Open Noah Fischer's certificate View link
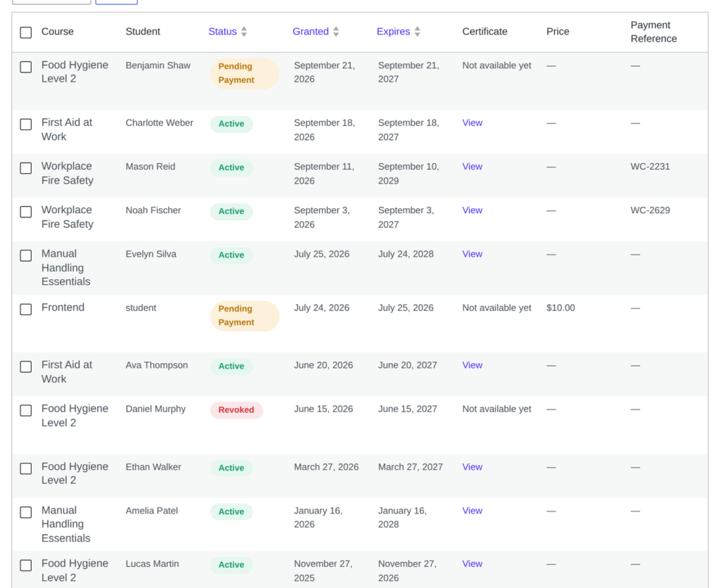This screenshot has width=720, height=588. point(472,210)
